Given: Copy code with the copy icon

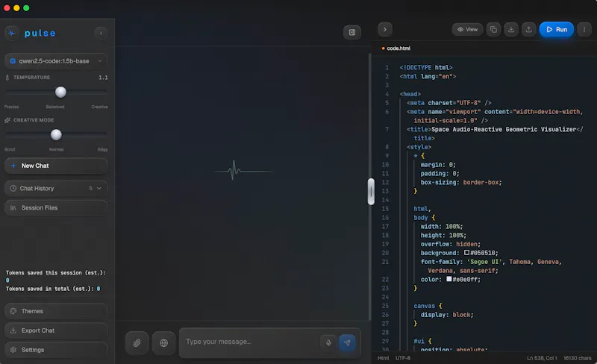Looking at the screenshot, I should (493, 29).
